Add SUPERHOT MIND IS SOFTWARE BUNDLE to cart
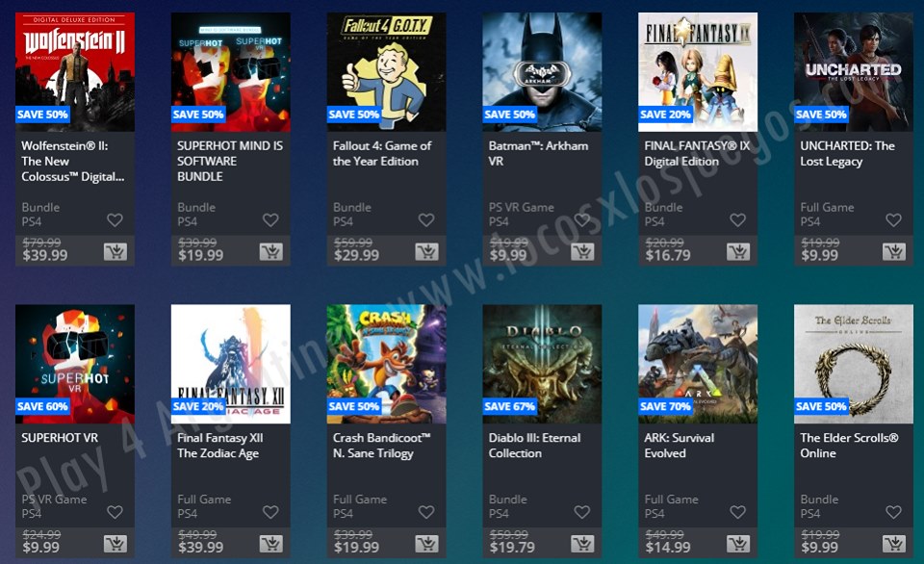924x564 pixels. 271,251
